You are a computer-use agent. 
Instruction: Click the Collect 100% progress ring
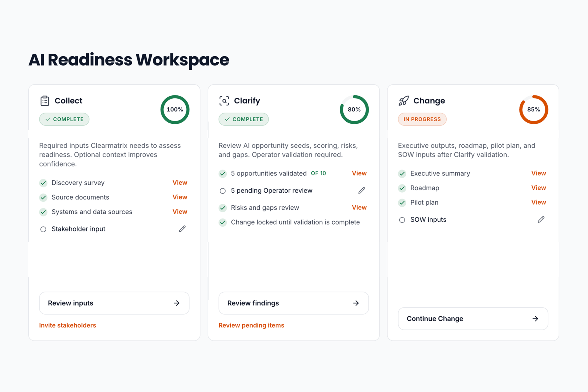pos(175,110)
